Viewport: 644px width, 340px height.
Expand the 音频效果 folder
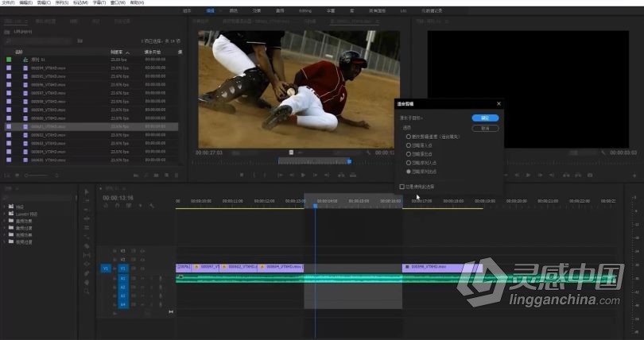(5, 221)
